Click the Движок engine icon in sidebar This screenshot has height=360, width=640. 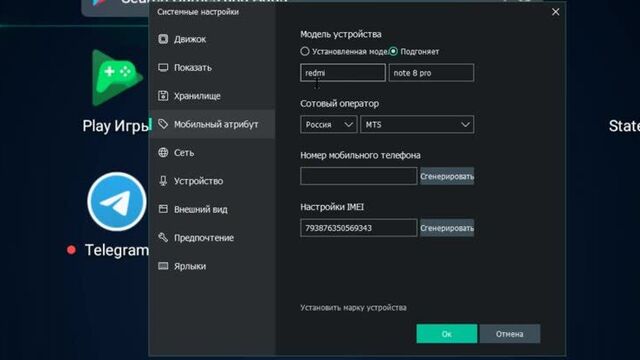(x=163, y=39)
